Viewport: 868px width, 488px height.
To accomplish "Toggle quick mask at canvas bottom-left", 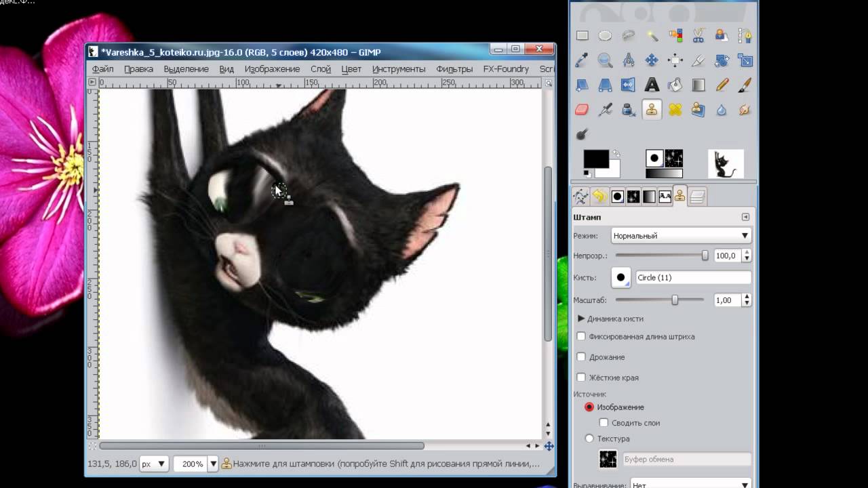I will (x=92, y=446).
